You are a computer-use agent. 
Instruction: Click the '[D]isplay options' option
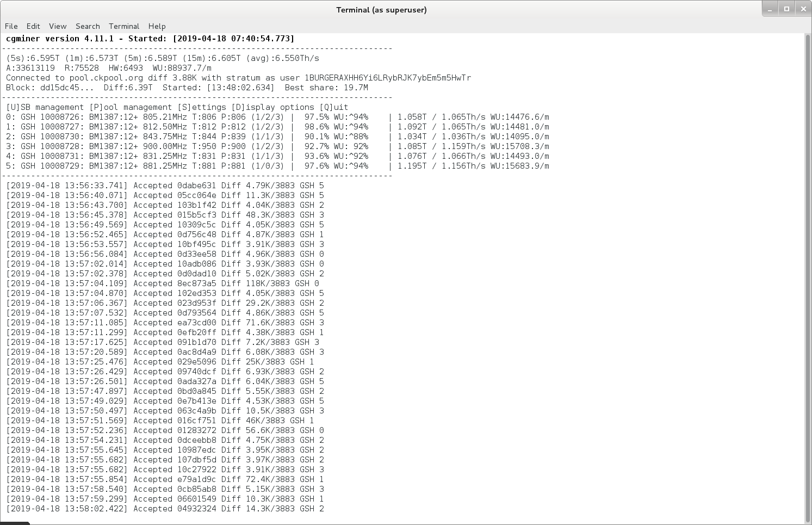[272, 107]
